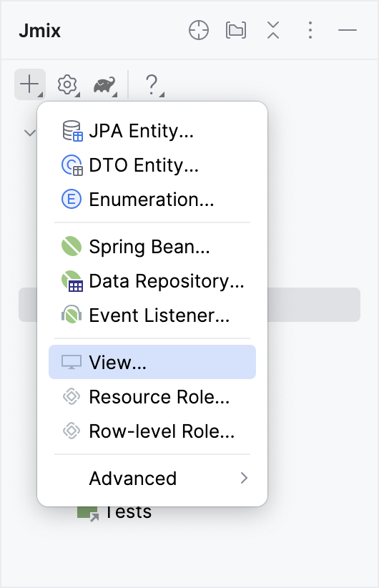Click the DTO Entity icon

tap(72, 165)
